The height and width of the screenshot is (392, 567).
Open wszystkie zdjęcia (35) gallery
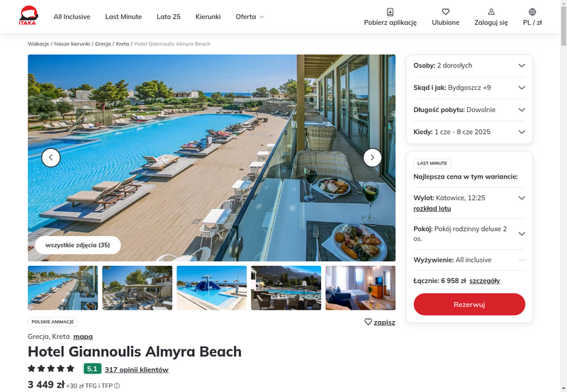coord(78,245)
